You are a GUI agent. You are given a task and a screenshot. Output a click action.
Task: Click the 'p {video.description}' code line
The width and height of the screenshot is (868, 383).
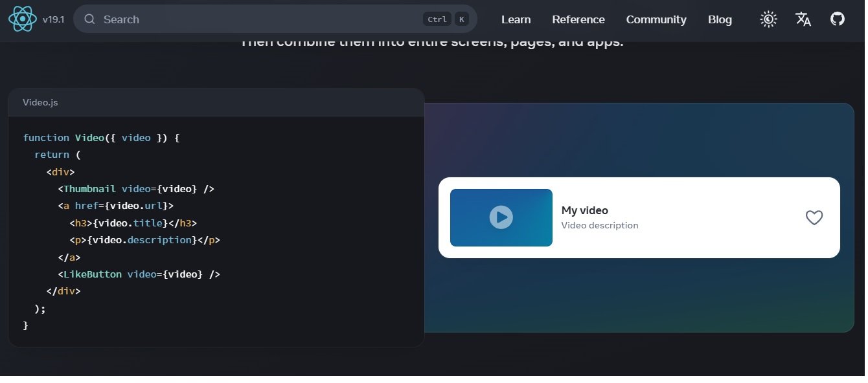click(145, 240)
